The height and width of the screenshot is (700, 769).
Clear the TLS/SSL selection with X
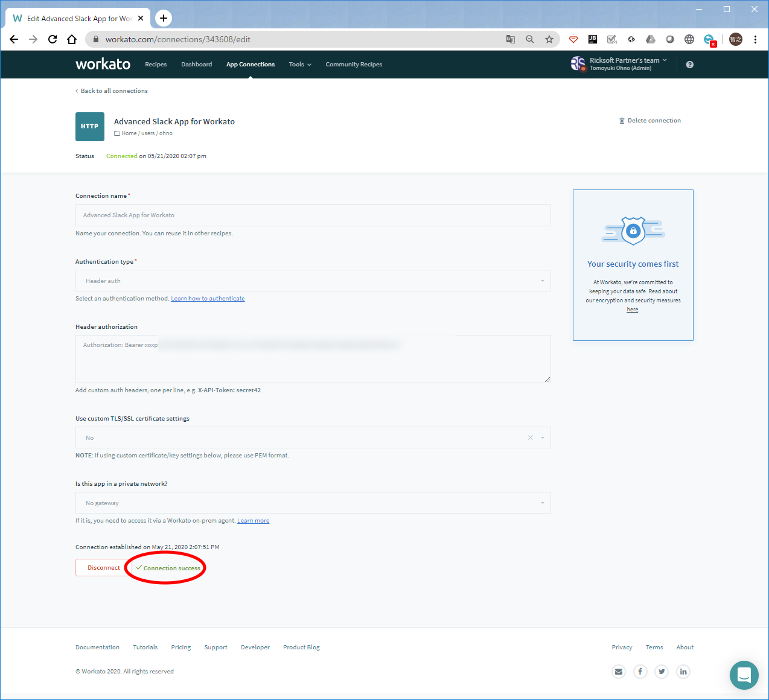pyautogui.click(x=531, y=437)
